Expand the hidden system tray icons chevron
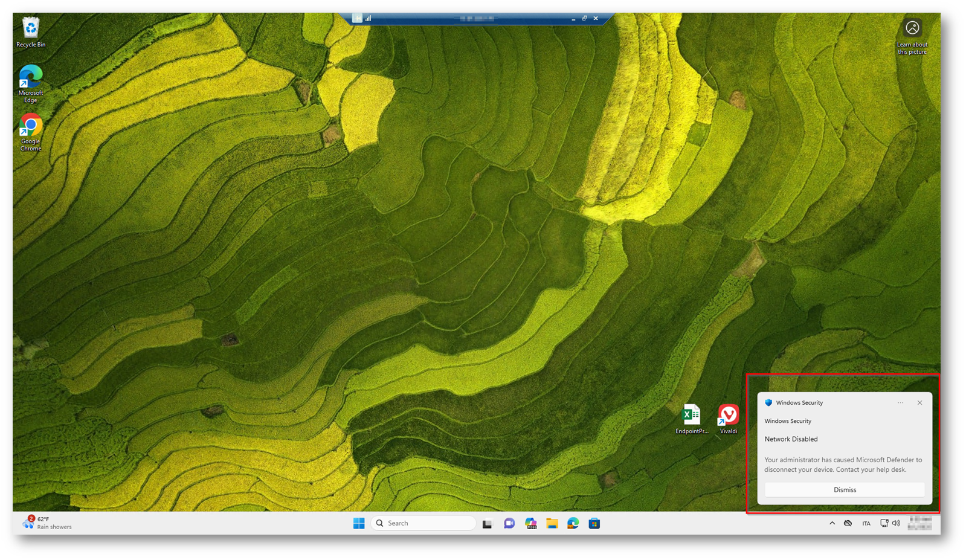The height and width of the screenshot is (560, 966). (832, 523)
